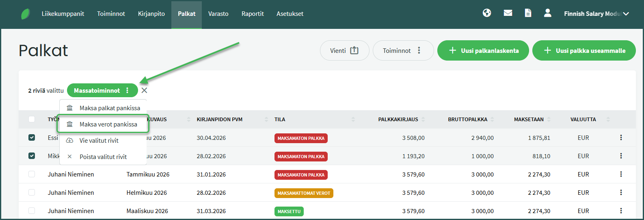Open row actions for the Maksettu row
The image size is (644, 220).
[621, 211]
